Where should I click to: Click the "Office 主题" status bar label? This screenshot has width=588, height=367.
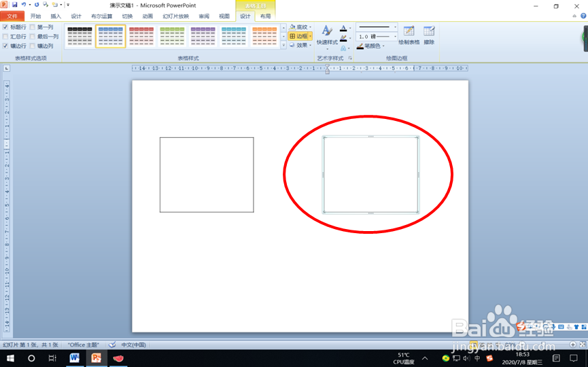click(83, 345)
